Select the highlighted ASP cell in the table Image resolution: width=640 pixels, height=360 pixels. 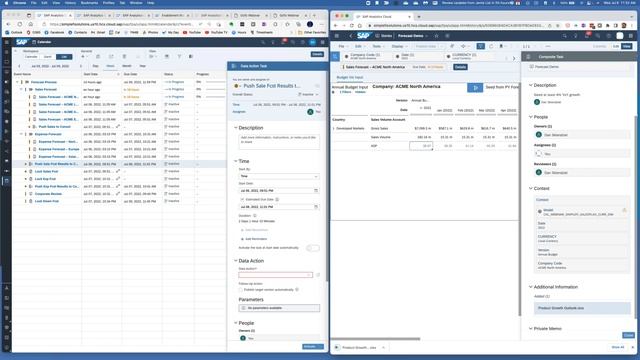click(x=421, y=146)
